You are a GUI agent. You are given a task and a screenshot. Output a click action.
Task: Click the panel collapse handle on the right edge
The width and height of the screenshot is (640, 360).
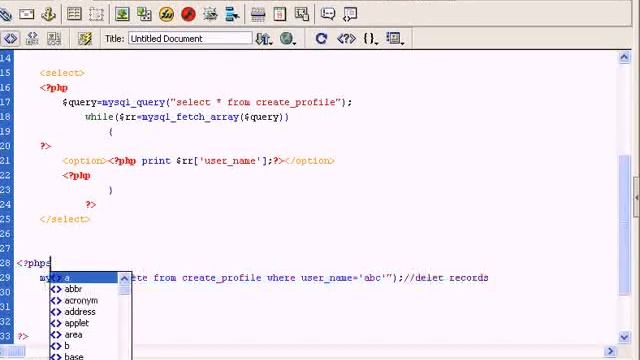point(637,198)
